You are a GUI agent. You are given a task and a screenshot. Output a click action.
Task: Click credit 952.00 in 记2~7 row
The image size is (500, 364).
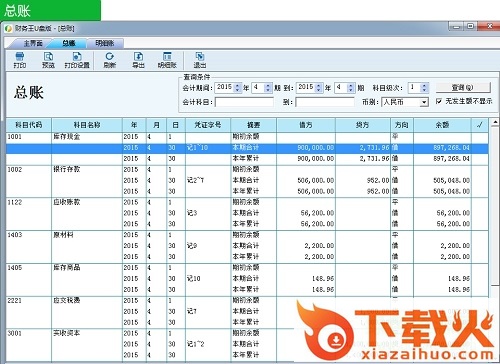[x=378, y=180]
